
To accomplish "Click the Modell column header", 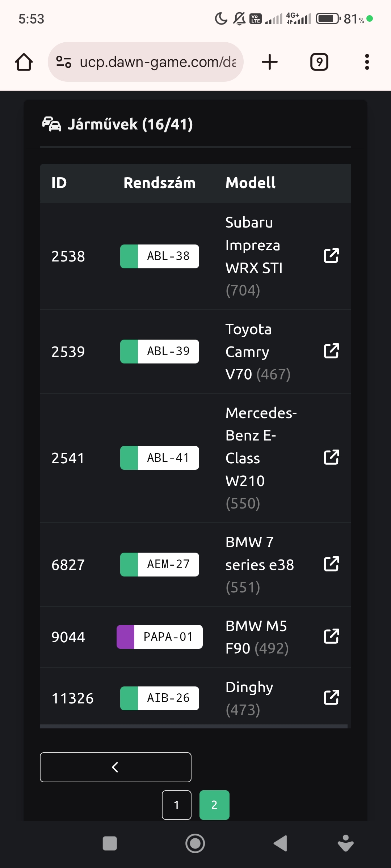I will click(251, 183).
